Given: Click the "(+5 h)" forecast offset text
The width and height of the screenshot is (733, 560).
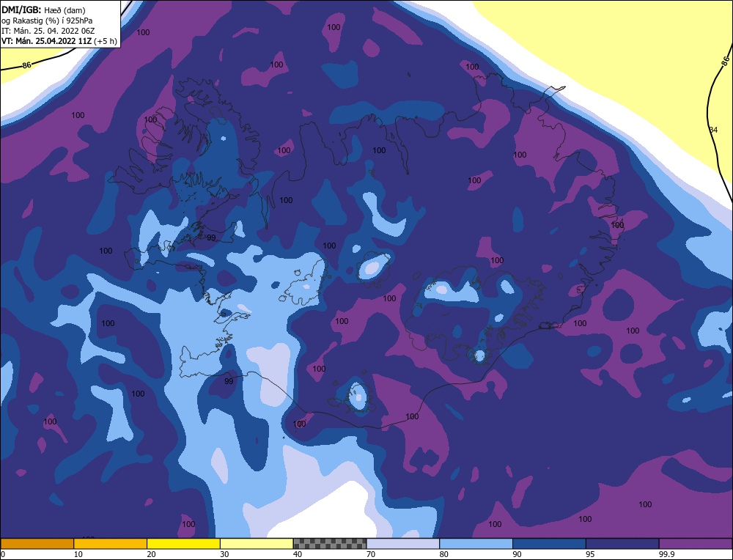Looking at the screenshot, I should coord(105,41).
